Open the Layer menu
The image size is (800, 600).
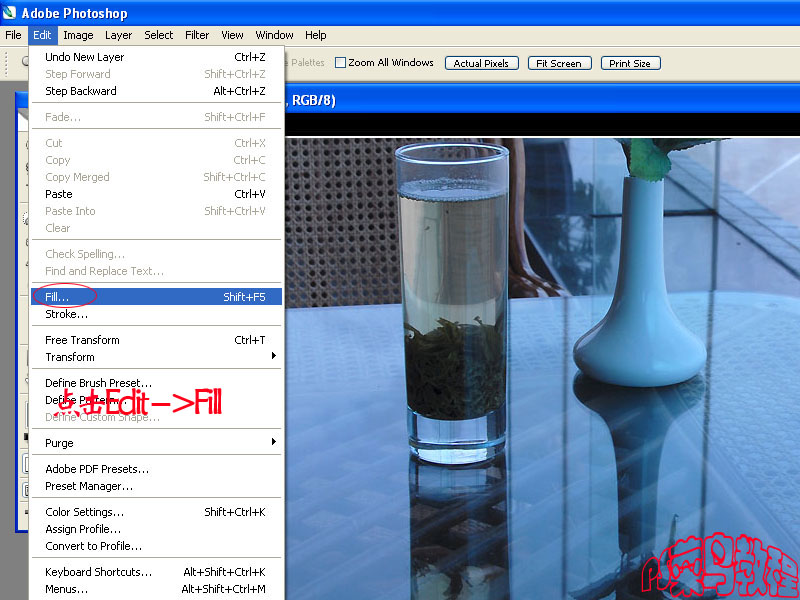pyautogui.click(x=118, y=35)
